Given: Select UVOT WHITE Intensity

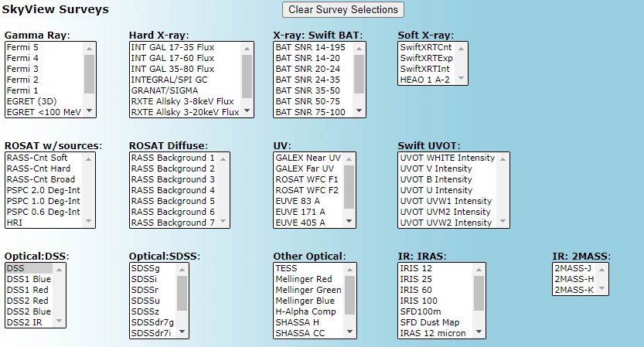Looking at the screenshot, I should (x=448, y=158).
